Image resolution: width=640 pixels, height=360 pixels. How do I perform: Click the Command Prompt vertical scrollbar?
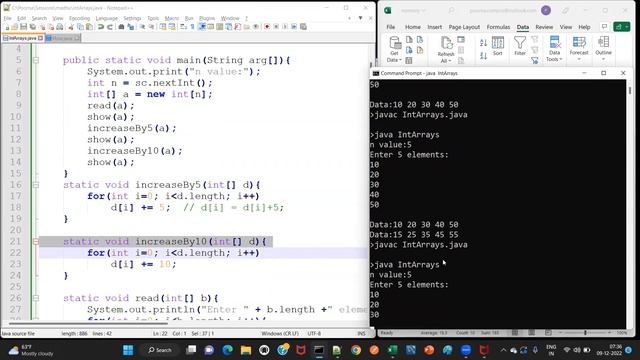[x=630, y=91]
